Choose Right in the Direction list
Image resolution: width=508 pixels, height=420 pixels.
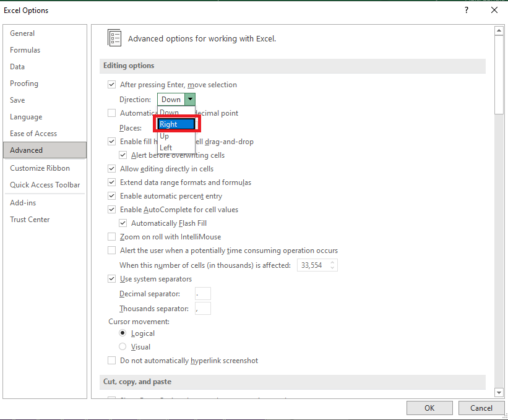point(176,124)
